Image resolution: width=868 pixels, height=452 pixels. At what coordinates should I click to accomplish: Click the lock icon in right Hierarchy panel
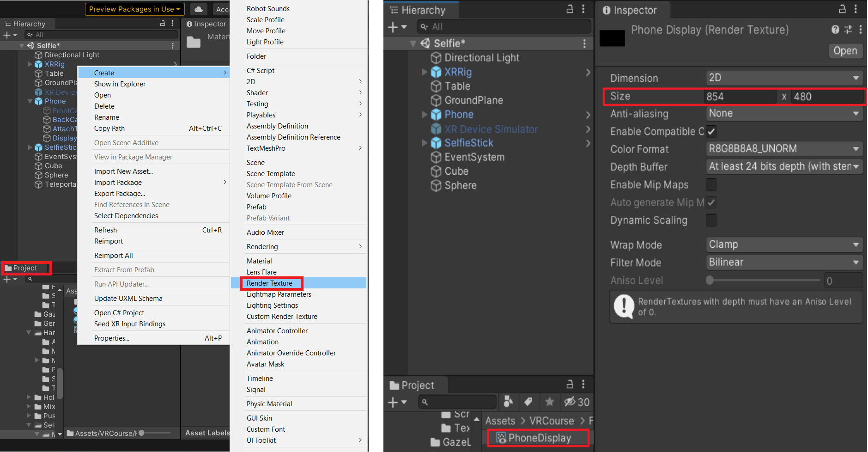tap(570, 9)
